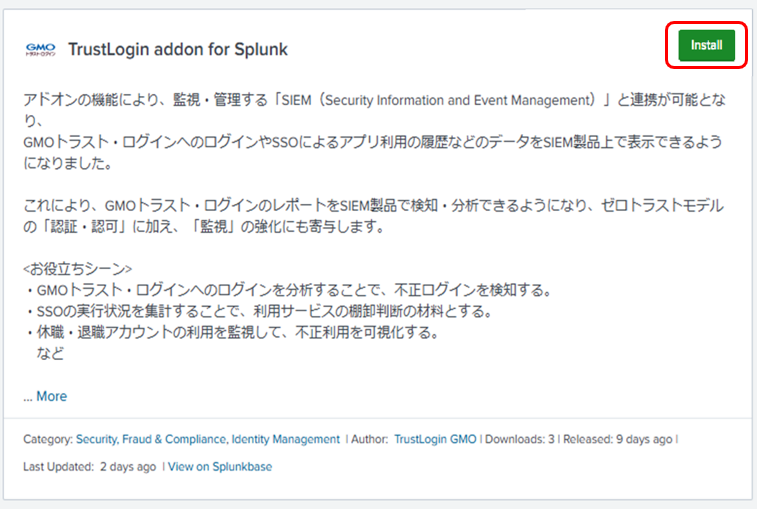Open Security, Fraud & Compliance category
The width and height of the screenshot is (757, 509).
(x=151, y=439)
